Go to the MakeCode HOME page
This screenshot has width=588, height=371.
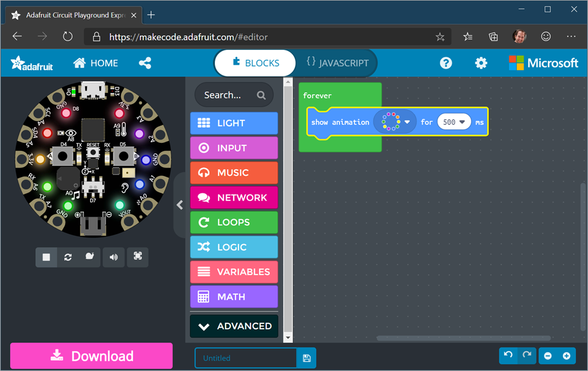click(95, 63)
